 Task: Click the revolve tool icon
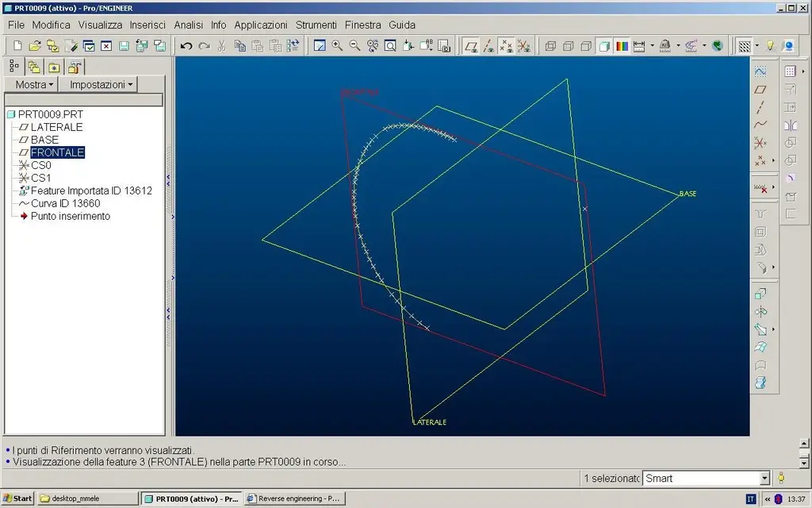760,311
